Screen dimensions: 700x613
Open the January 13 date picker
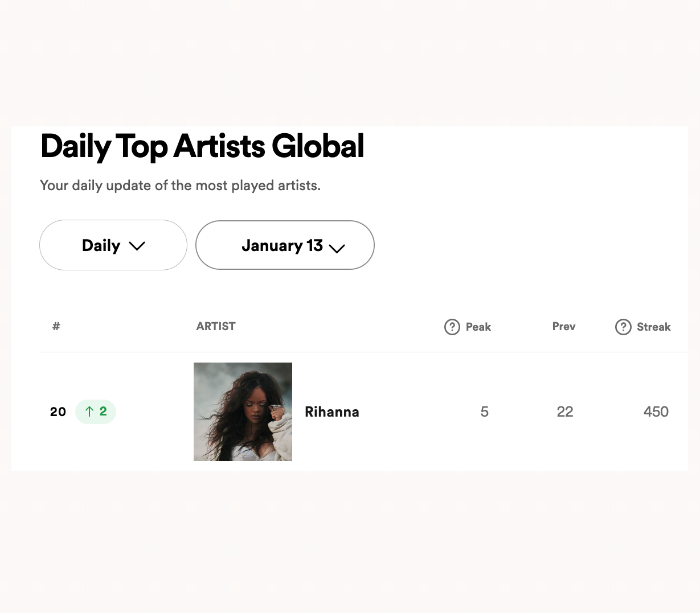(x=285, y=245)
